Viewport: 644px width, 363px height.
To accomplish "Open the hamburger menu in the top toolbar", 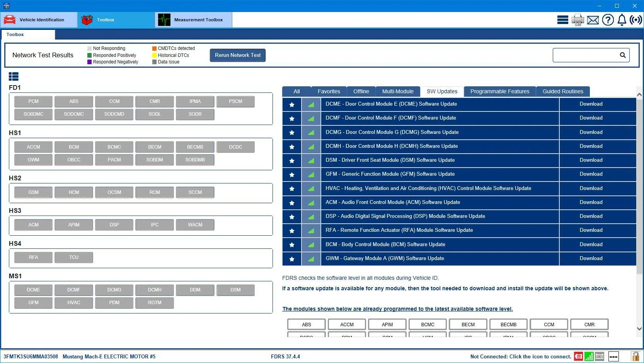I will (562, 20).
